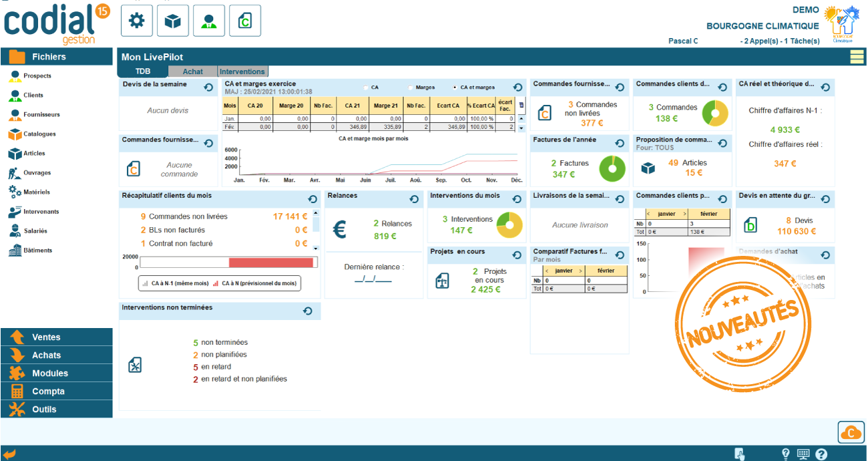
Task: Open Catalogues in the sidebar
Action: pyautogui.click(x=32, y=134)
